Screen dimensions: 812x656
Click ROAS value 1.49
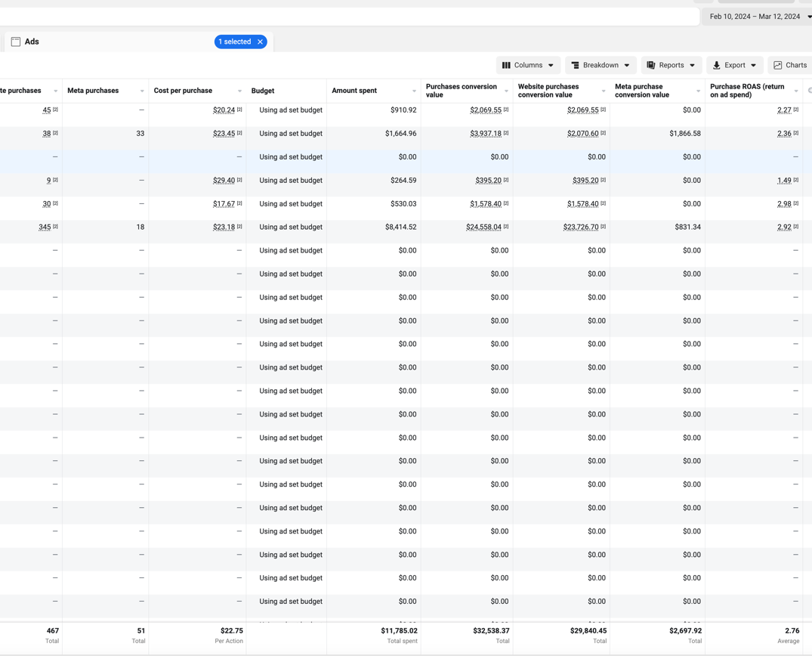784,181
